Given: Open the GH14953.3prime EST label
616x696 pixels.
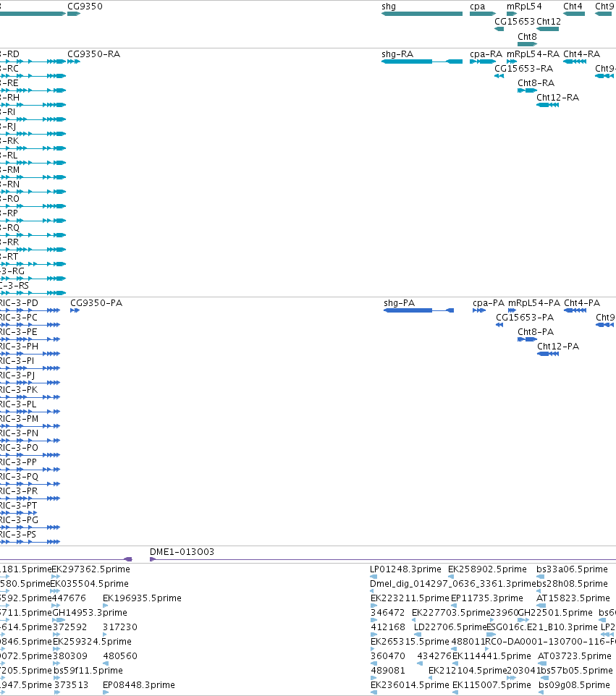Looking at the screenshot, I should click(x=90, y=613).
